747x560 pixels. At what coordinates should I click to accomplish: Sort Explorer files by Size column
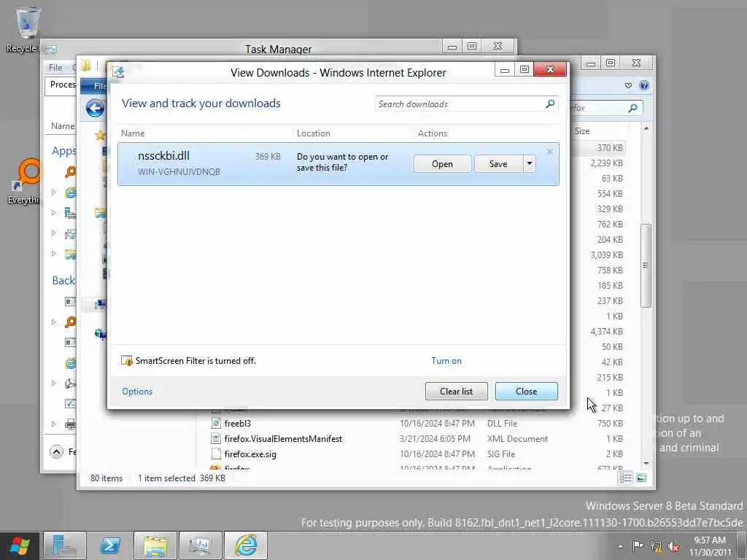pos(582,131)
